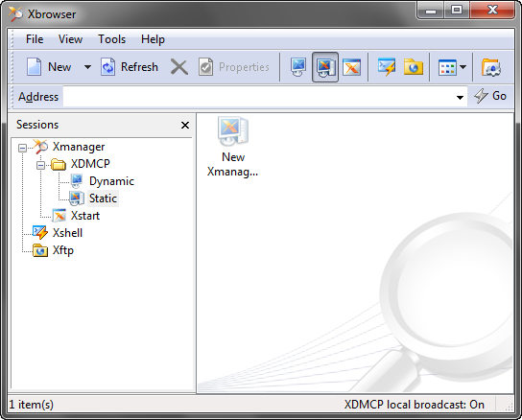522x420 pixels.
Task: Click the Go button
Action: (490, 96)
